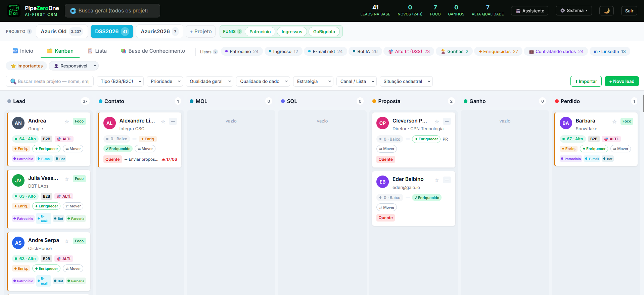
Task: Click the JV avatar on Julia card
Action: click(x=18, y=181)
